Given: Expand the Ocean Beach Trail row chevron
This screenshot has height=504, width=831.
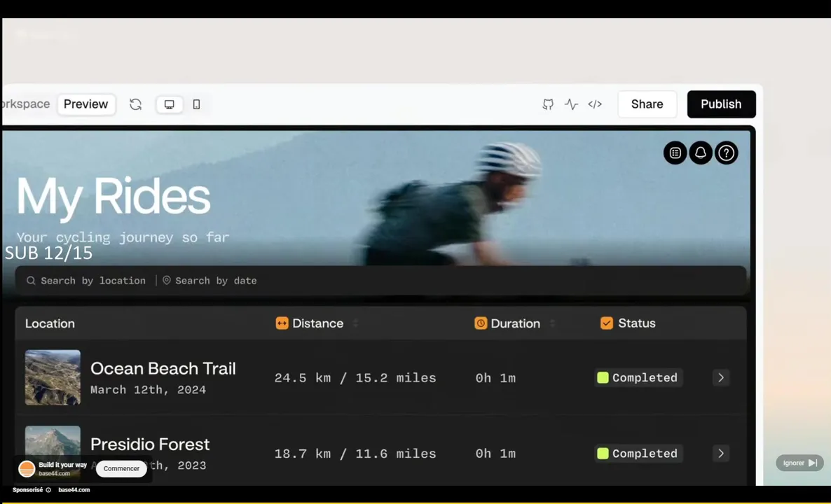Looking at the screenshot, I should coord(721,377).
